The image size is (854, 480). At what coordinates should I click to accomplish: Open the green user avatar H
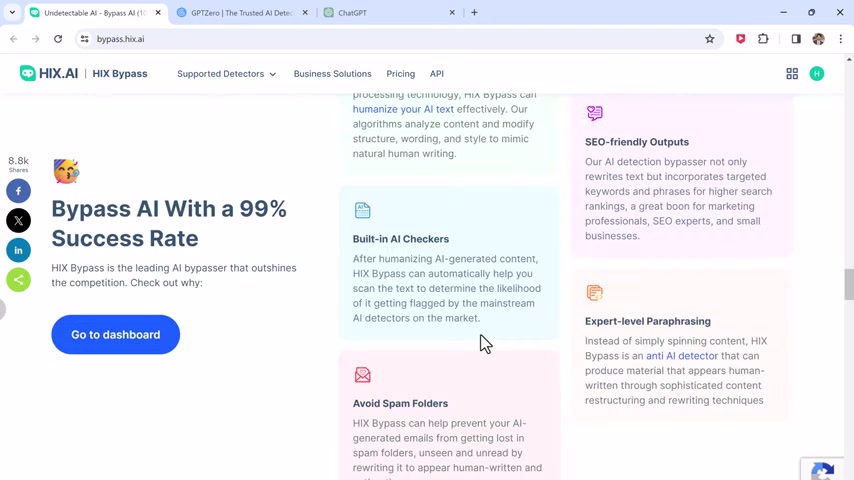point(816,74)
